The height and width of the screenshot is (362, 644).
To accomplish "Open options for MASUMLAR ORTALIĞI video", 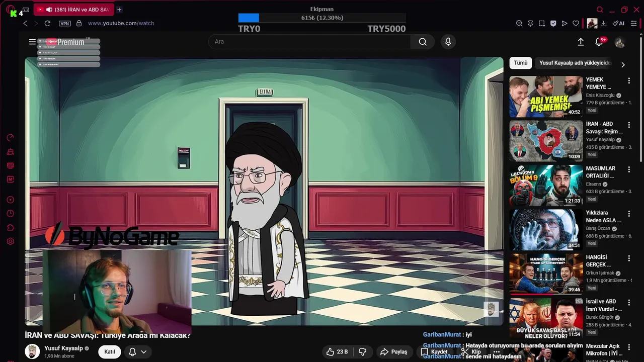I will (629, 169).
